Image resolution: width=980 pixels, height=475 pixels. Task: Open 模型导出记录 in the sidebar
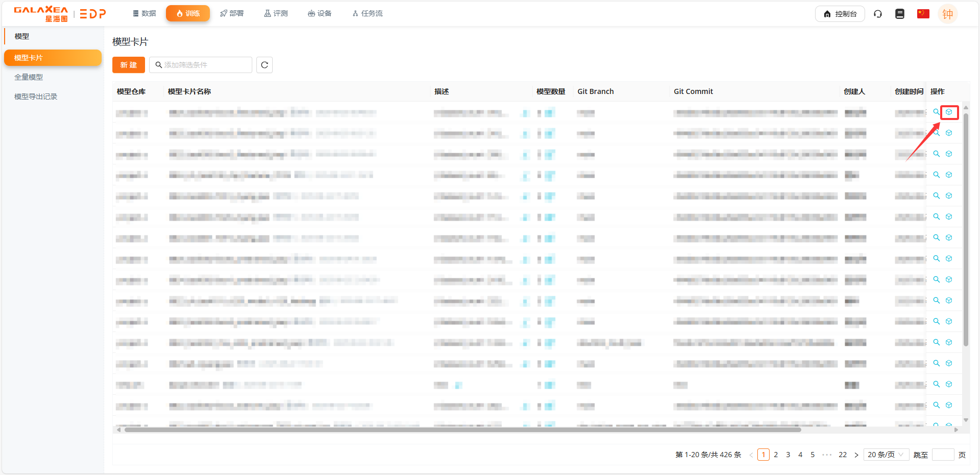tap(36, 97)
